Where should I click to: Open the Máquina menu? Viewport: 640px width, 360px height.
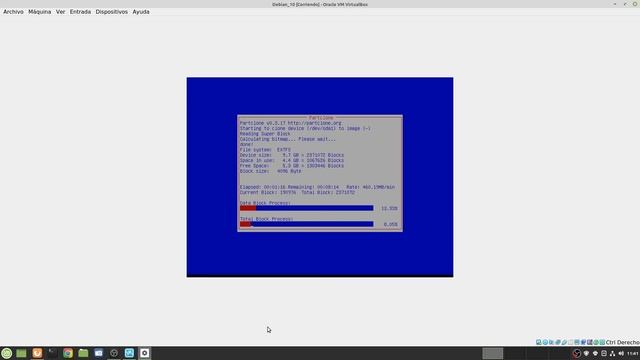[40, 12]
